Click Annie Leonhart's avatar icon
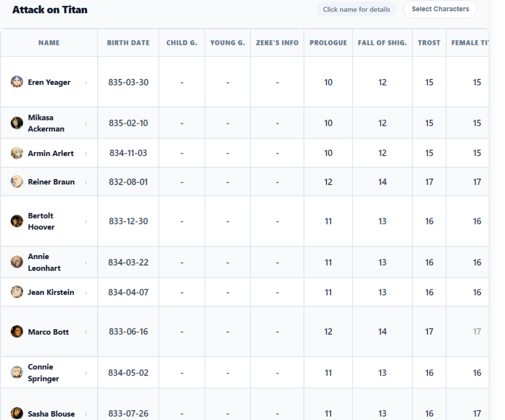Viewport: 505px width, 420px height. (x=17, y=262)
